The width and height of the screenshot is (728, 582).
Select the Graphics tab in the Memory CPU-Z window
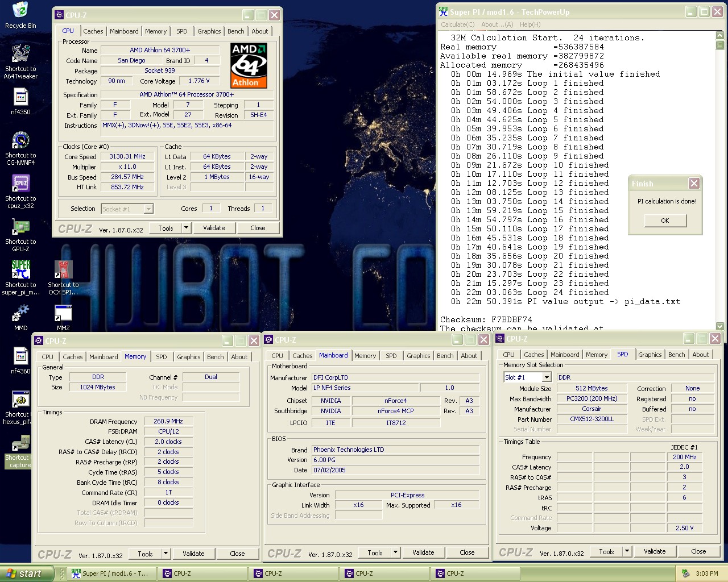[x=189, y=357]
